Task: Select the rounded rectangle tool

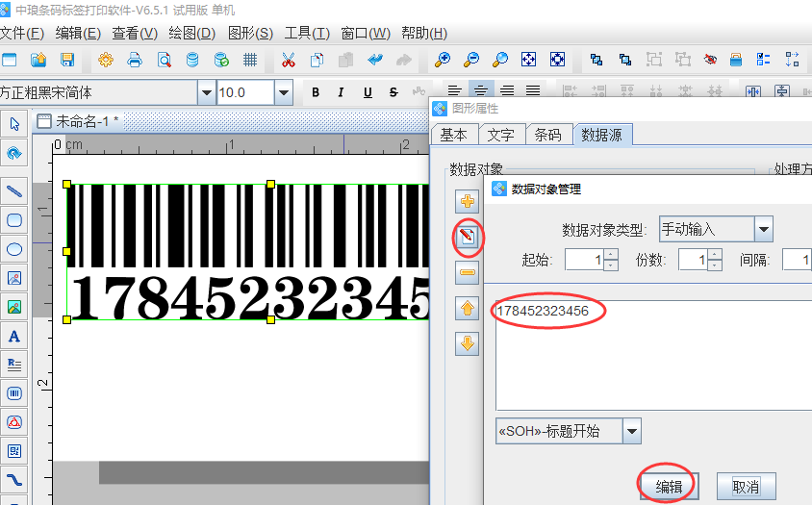Action: pos(14,220)
